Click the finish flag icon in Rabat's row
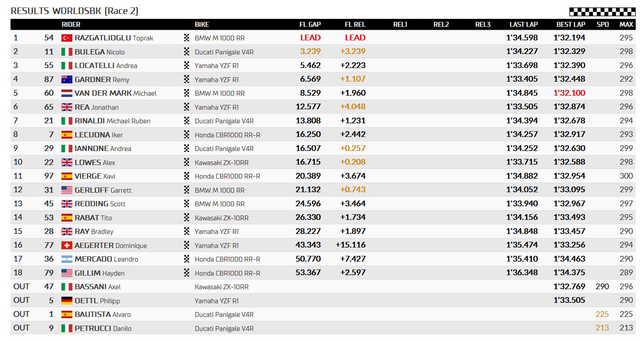Image resolution: width=644 pixels, height=341 pixels. tap(187, 218)
